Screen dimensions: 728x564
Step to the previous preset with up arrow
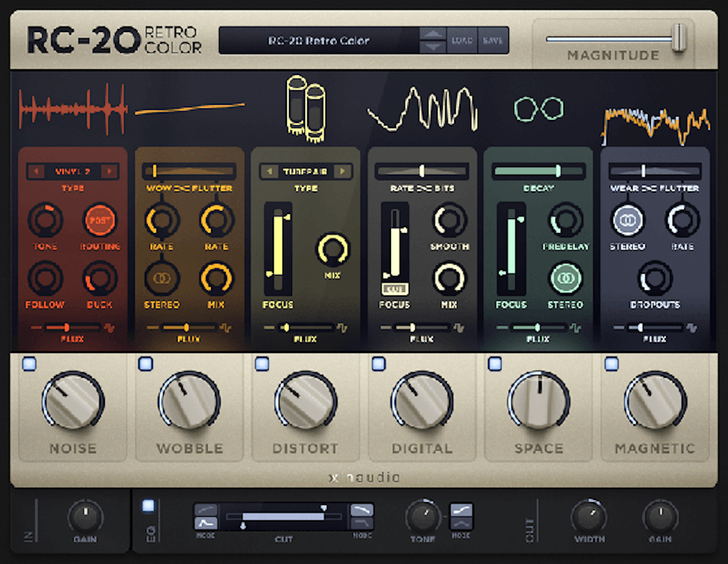point(433,34)
